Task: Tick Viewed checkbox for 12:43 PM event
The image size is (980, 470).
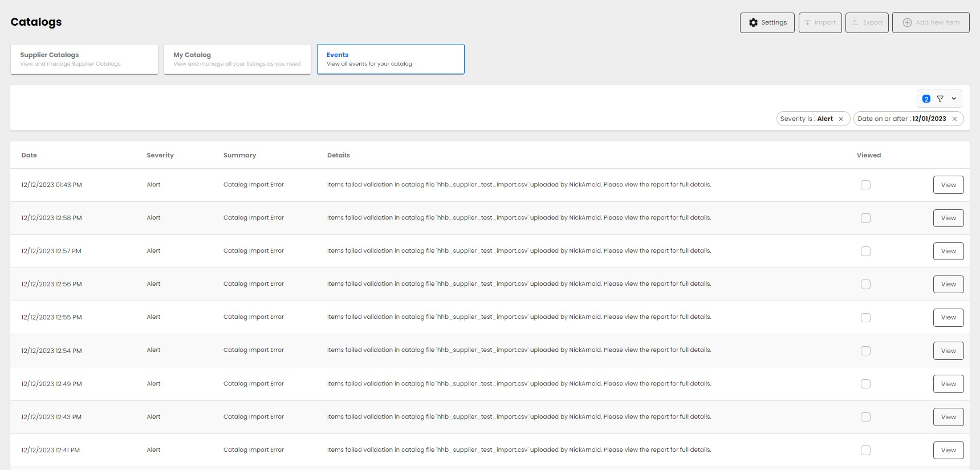Action: [x=865, y=417]
